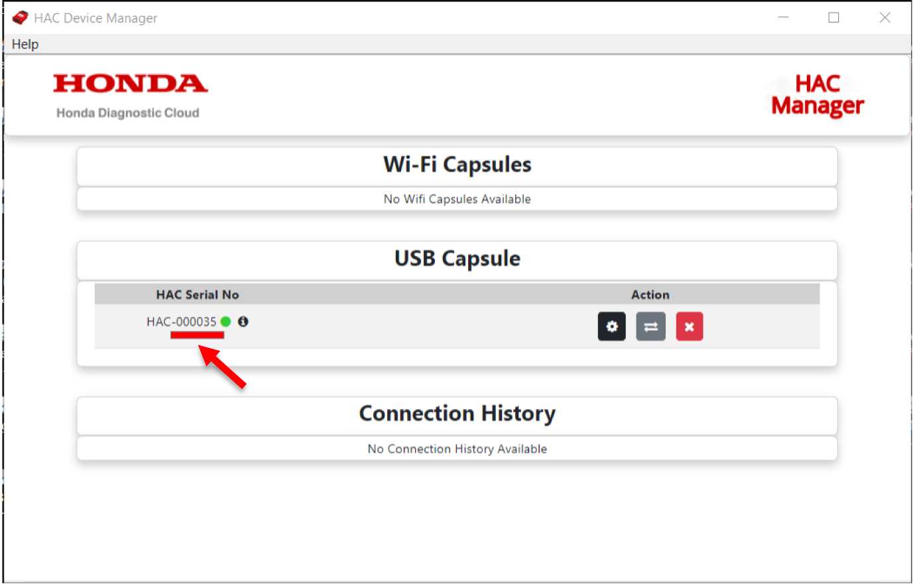The width and height of the screenshot is (917, 588).
Task: Click the gray transfer arrows button
Action: [x=650, y=327]
